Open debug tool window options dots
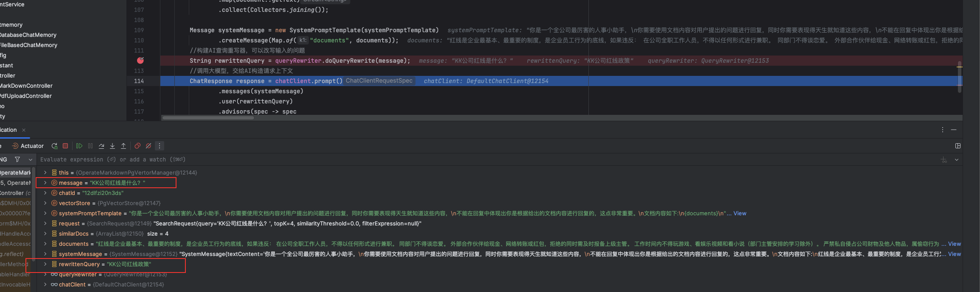 tap(943, 130)
